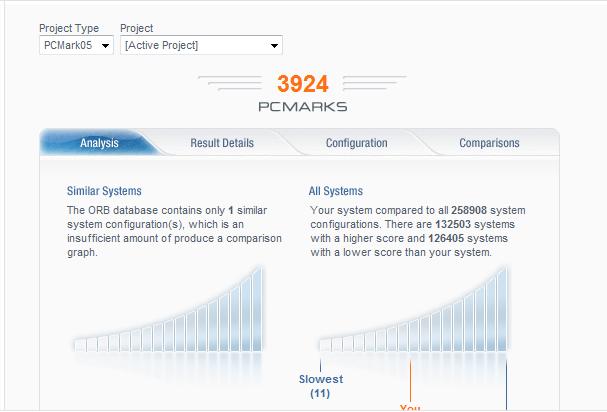Screen dimensions: 607x412
Task: Click the 3924 PCMarks score
Action: 303,84
